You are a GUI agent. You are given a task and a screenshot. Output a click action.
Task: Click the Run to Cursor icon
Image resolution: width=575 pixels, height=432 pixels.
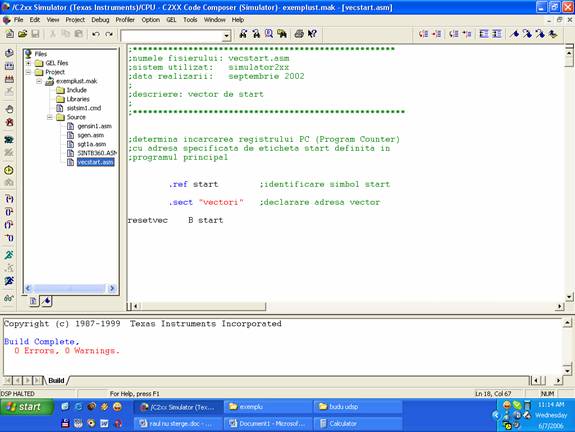pyautogui.click(x=9, y=238)
